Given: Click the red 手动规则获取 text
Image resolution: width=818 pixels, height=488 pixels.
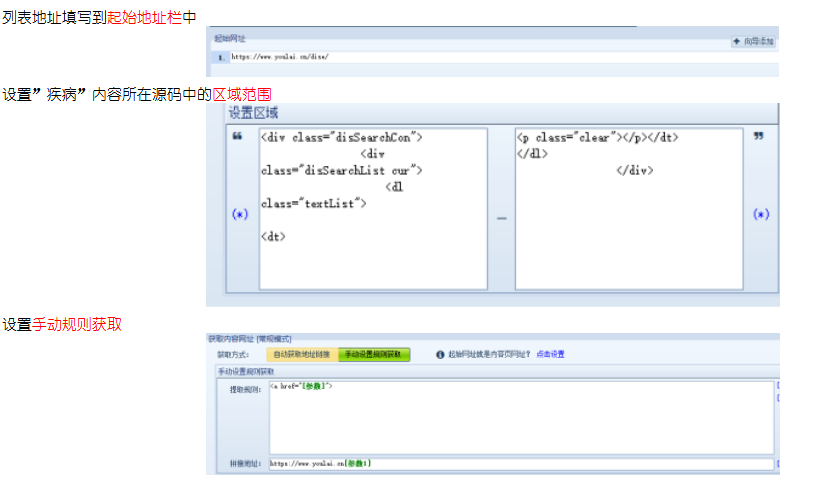Looking at the screenshot, I should [x=78, y=324].
